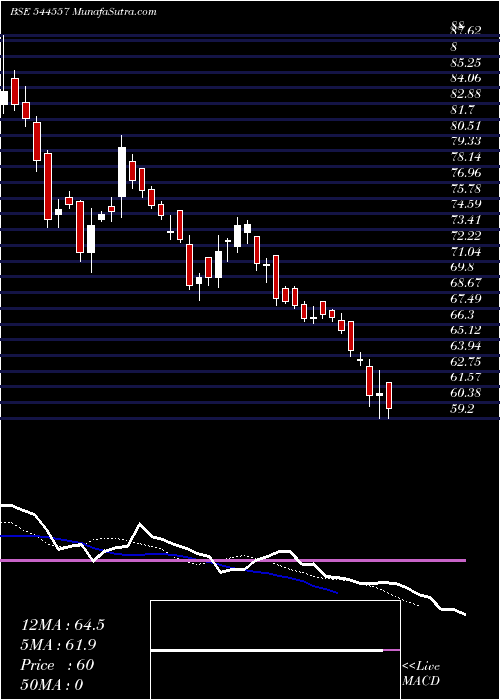Click the 'Price : 60' readout
The height and width of the screenshot is (700, 500).
(57, 665)
